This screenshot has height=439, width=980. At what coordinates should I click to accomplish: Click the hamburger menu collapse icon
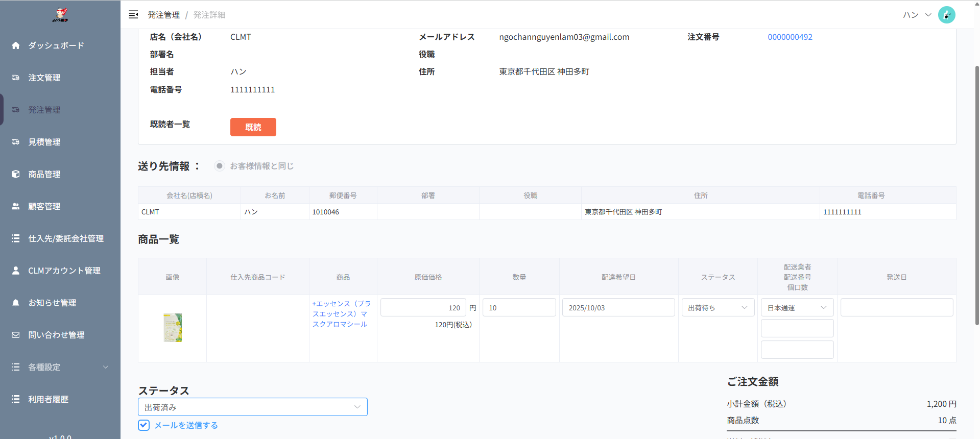133,15
